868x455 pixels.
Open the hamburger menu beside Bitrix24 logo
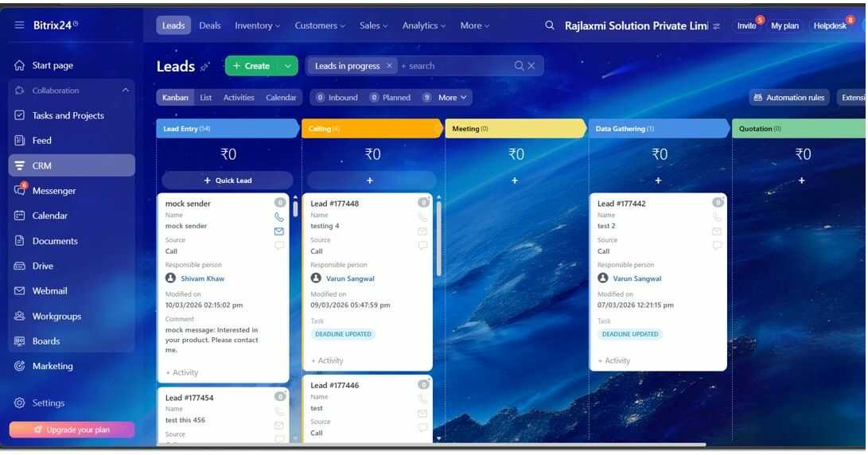[x=19, y=25]
